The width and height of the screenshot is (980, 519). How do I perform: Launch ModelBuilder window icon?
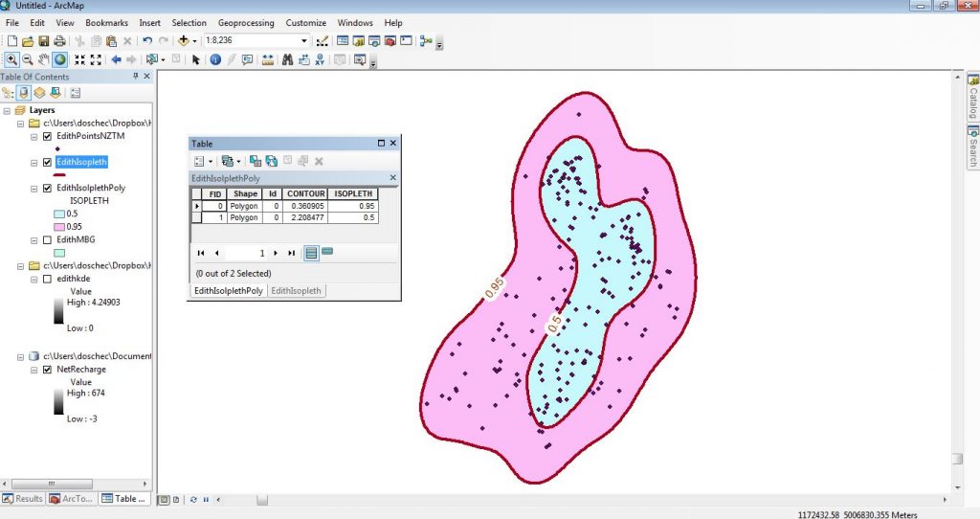[x=426, y=40]
